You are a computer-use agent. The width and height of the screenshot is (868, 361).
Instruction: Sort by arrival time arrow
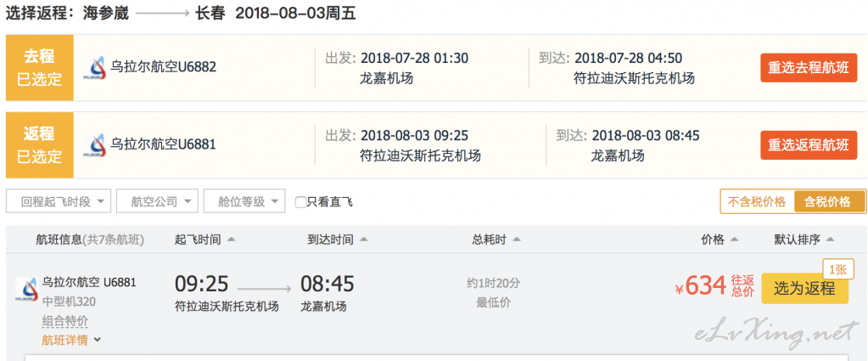click(x=364, y=240)
